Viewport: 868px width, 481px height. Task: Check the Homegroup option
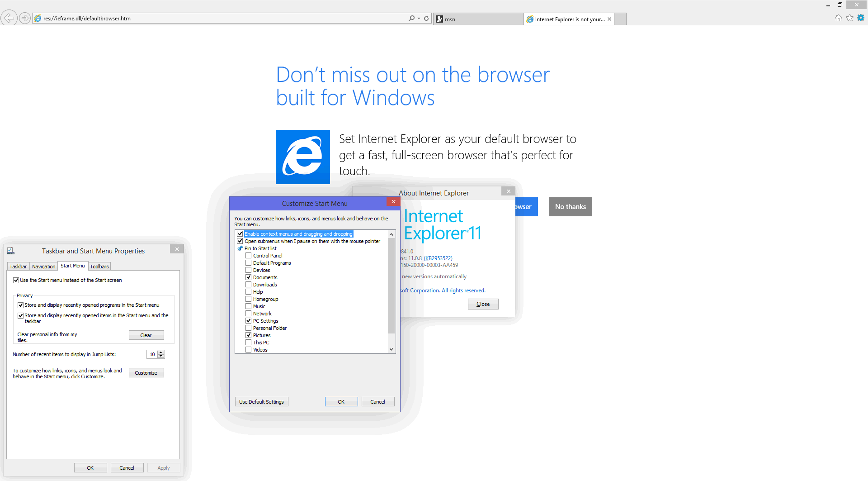pyautogui.click(x=248, y=299)
